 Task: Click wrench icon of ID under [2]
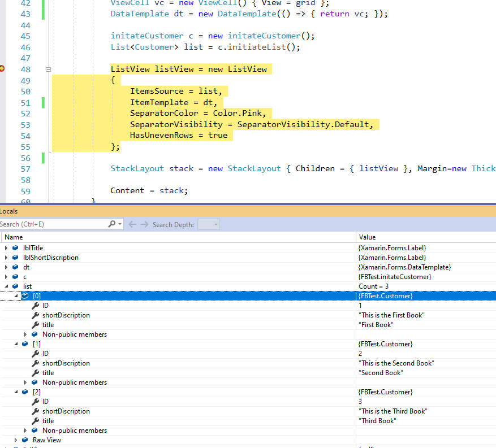(35, 402)
